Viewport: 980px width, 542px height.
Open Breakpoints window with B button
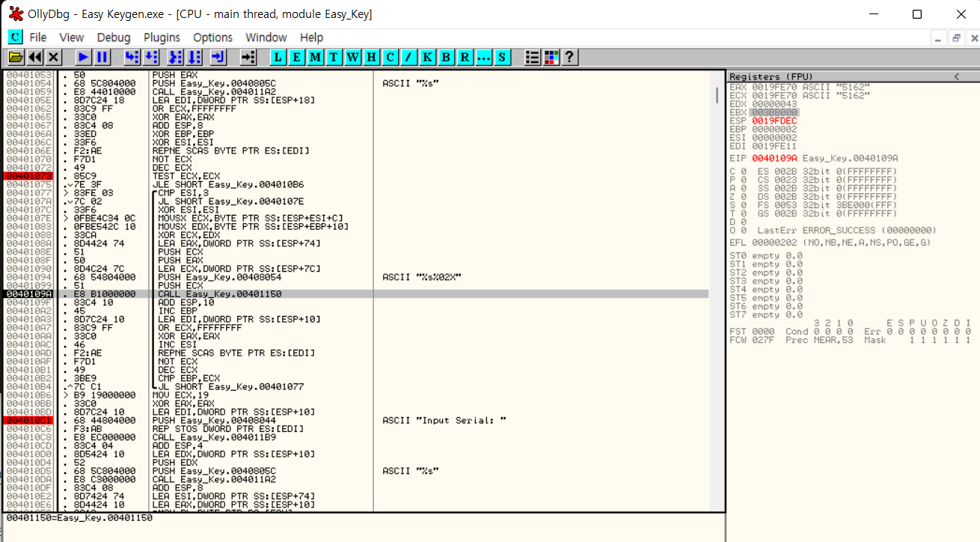[x=447, y=57]
